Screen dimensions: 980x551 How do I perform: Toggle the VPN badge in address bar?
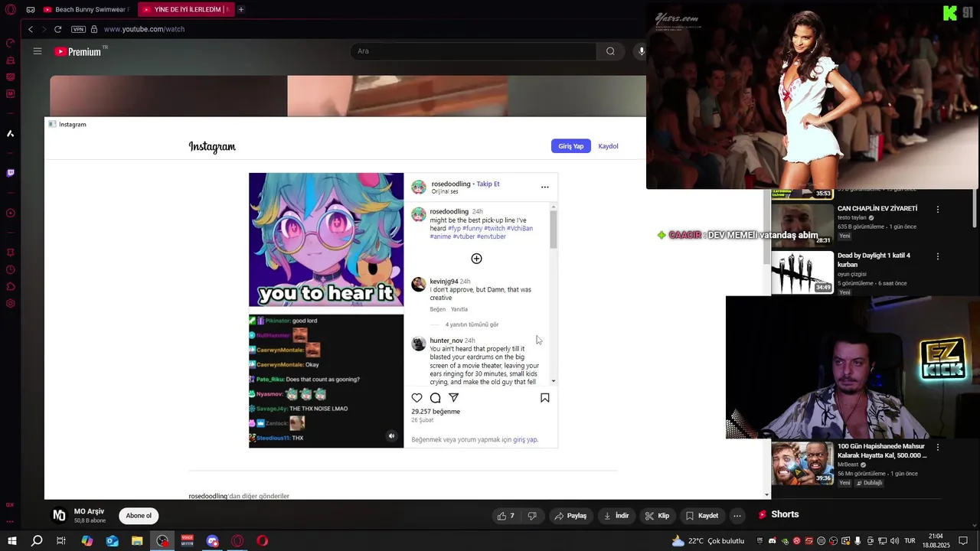78,29
